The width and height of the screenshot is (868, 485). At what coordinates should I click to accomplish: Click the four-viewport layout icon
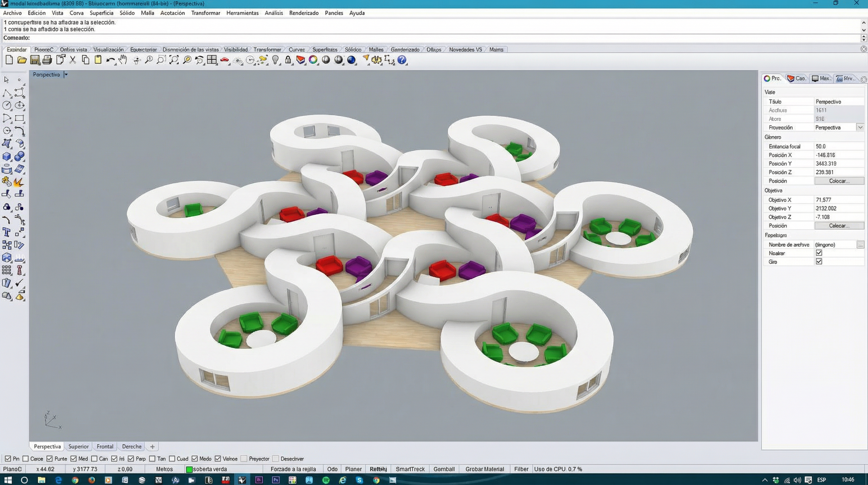212,60
